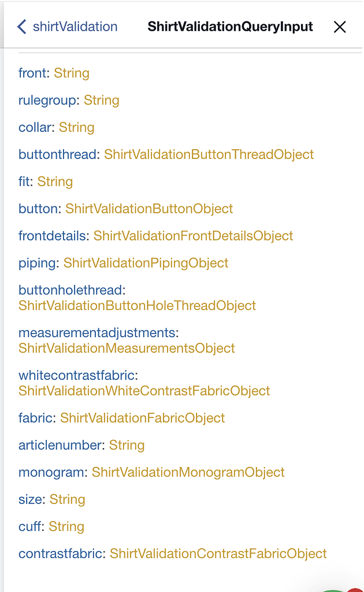364x592 pixels.
Task: Go back via shirtValidation link text
Action: point(75,27)
